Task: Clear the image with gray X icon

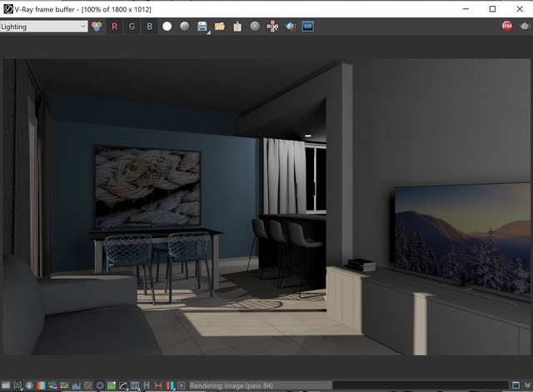Action: pos(255,27)
